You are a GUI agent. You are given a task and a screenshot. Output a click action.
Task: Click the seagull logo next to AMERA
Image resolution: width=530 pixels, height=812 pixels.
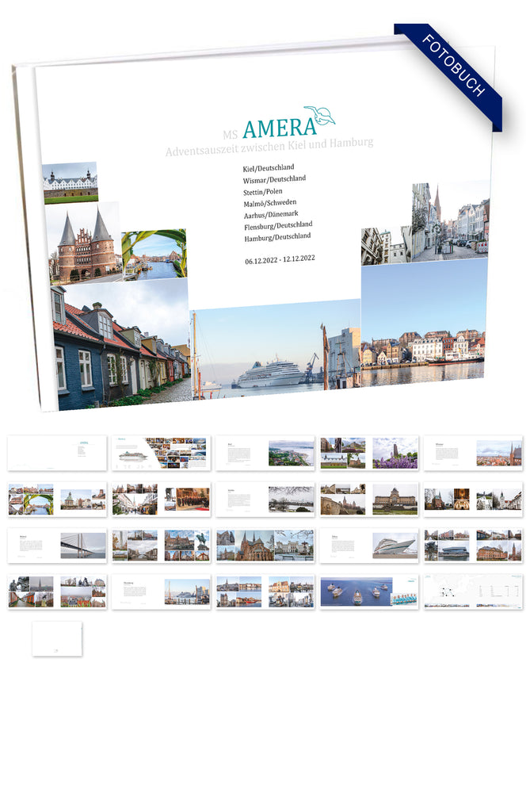pyautogui.click(x=319, y=116)
